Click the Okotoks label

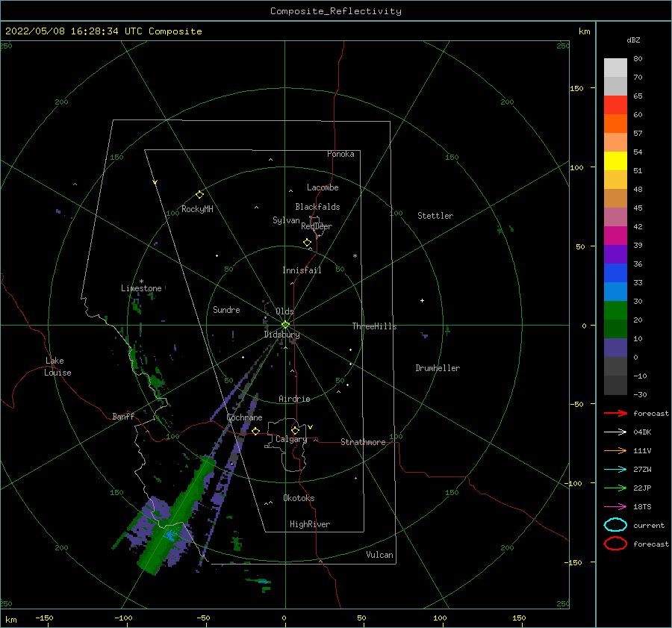[x=299, y=498]
